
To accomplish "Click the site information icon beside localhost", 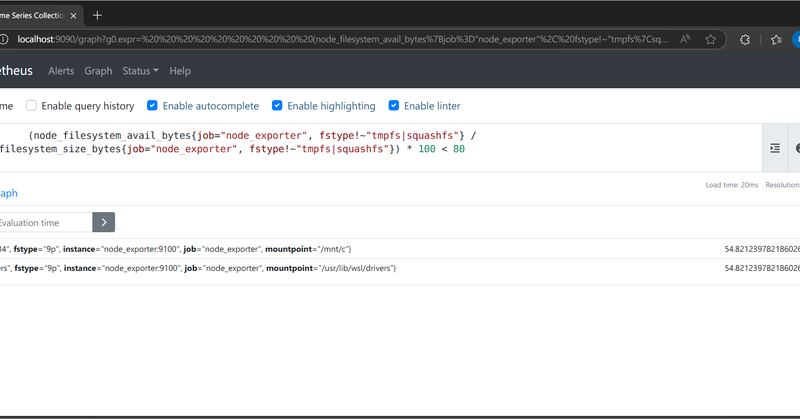I will point(4,39).
